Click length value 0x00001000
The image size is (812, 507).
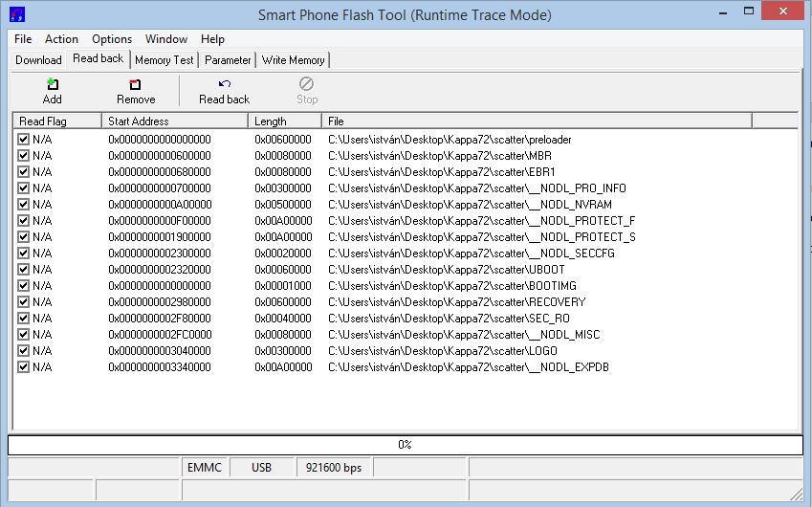283,285
